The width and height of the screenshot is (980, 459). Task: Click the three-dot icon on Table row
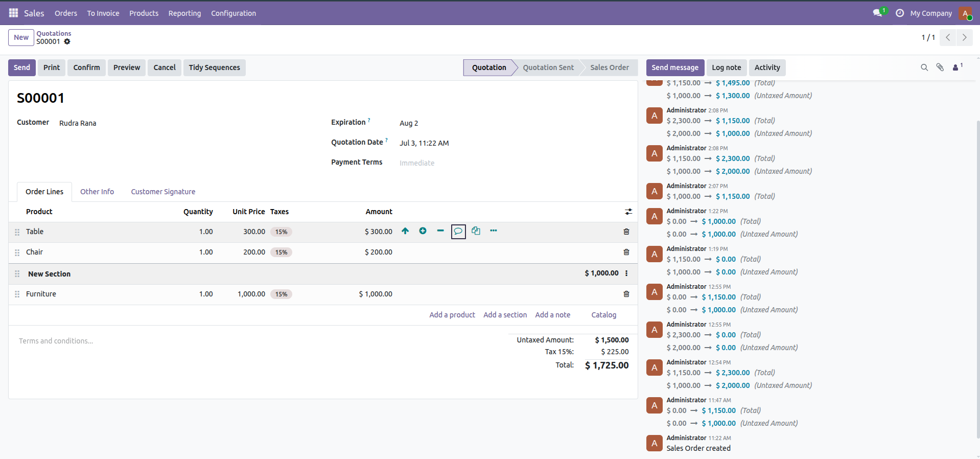click(493, 231)
